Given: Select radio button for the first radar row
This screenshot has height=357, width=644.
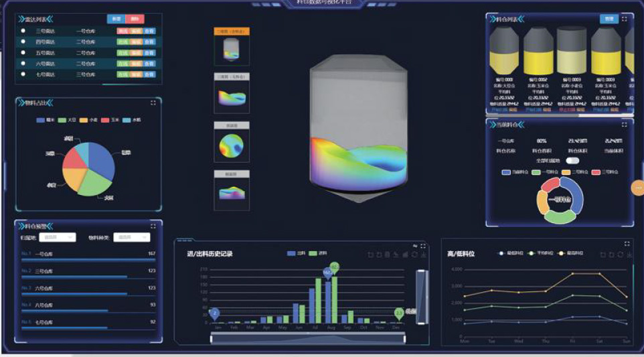Looking at the screenshot, I should (x=23, y=31).
